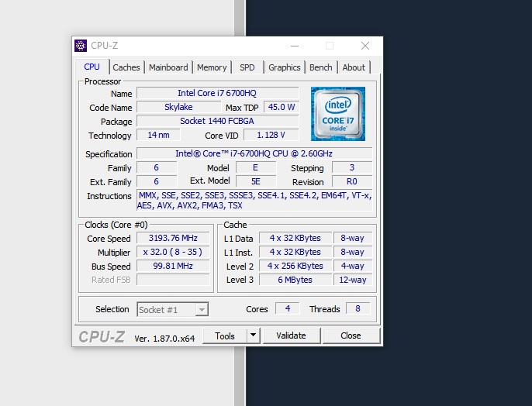The height and width of the screenshot is (406, 532).
Task: Click the Package value Socket 1440 FCBGA
Action: [217, 121]
